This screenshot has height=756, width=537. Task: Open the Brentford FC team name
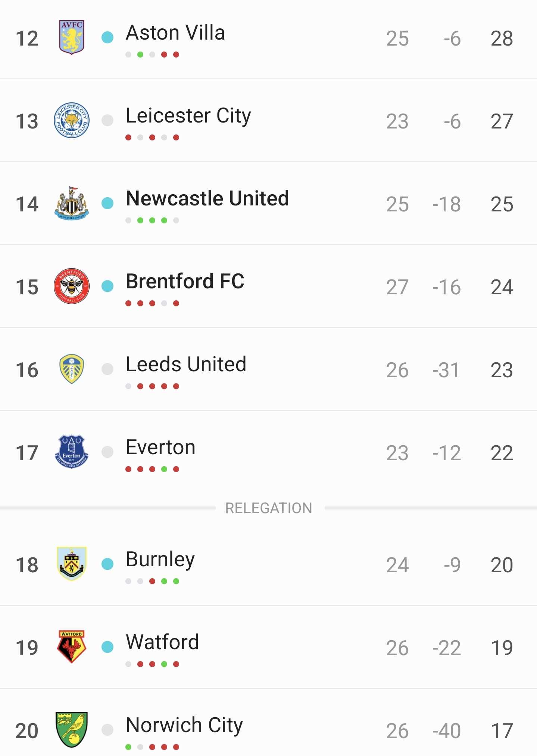(x=185, y=281)
